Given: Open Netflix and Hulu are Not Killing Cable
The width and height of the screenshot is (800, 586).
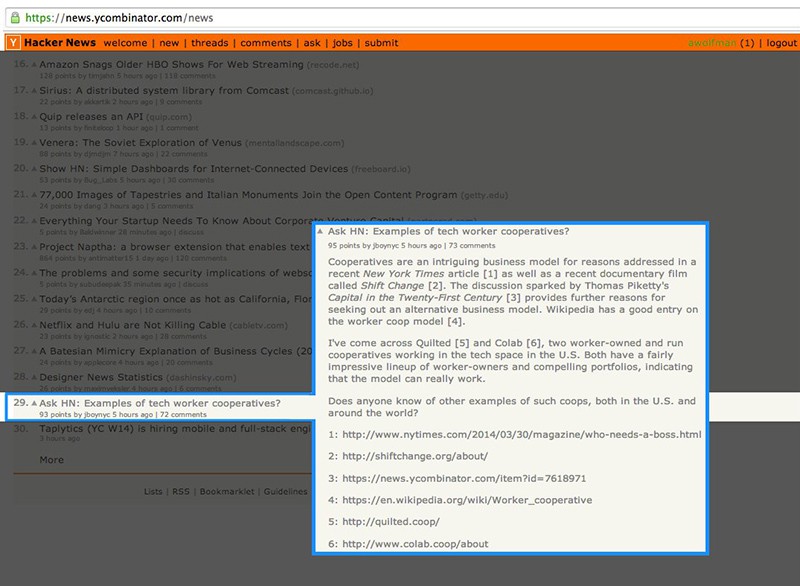Looking at the screenshot, I should (132, 325).
